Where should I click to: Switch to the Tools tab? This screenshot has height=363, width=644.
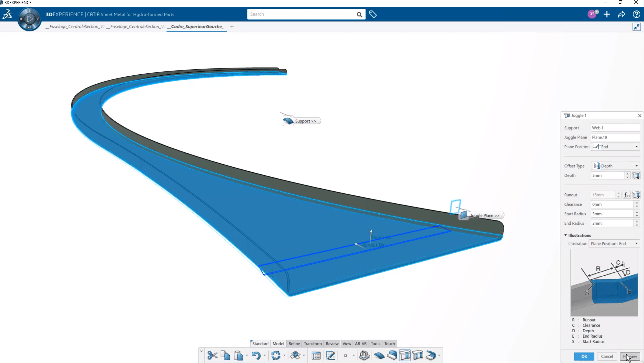click(x=375, y=343)
